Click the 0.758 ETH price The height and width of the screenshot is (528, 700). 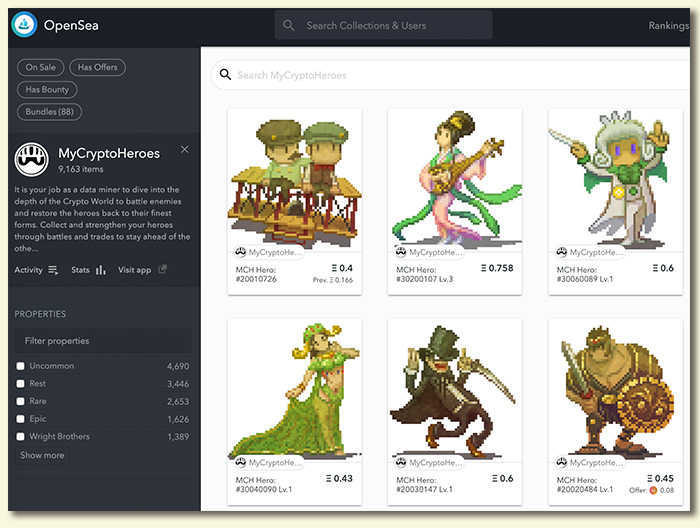[x=497, y=268]
